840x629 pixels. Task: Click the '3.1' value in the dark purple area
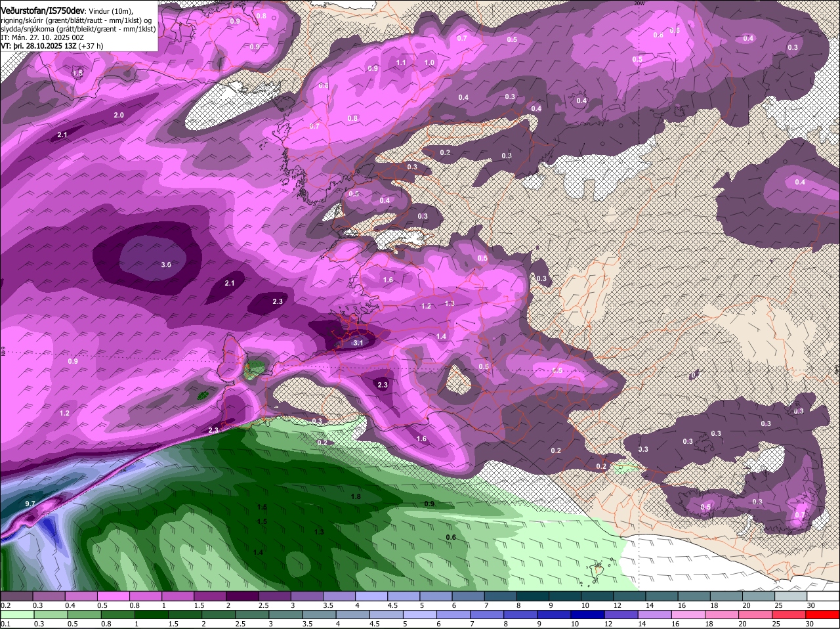(x=358, y=343)
